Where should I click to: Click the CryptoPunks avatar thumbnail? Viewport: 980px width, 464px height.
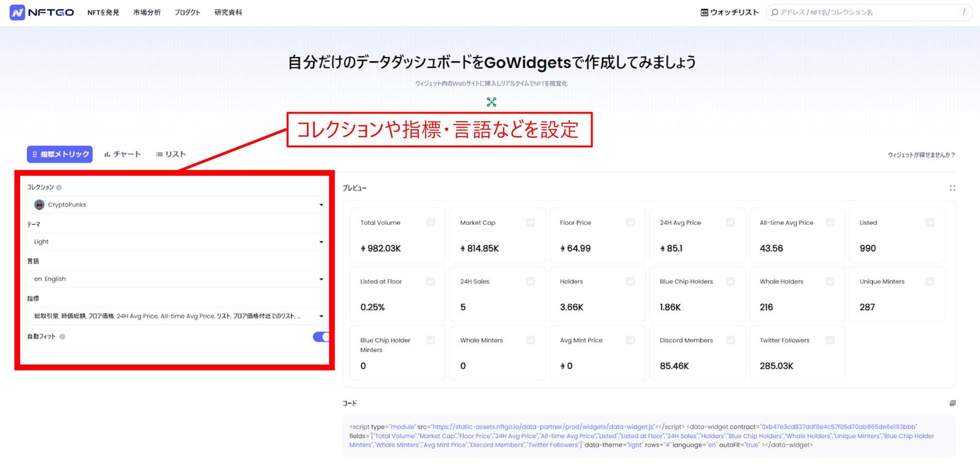(x=39, y=205)
